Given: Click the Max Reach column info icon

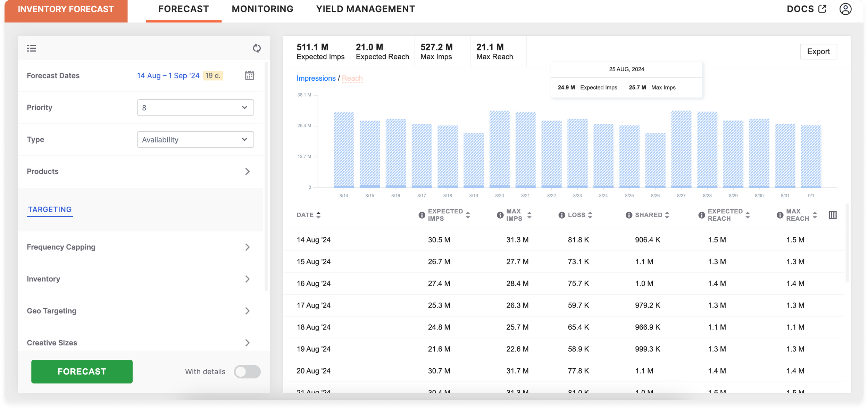Looking at the screenshot, I should [780, 215].
